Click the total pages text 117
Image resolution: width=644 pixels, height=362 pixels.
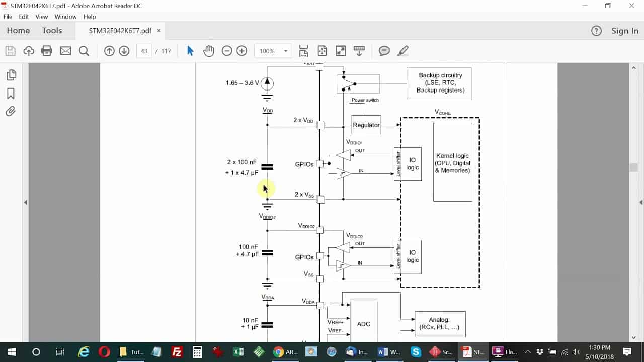coord(166,51)
